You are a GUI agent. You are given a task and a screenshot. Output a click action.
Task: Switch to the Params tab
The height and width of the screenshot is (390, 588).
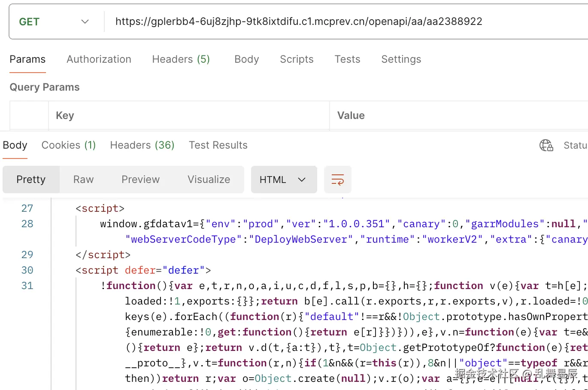27,59
